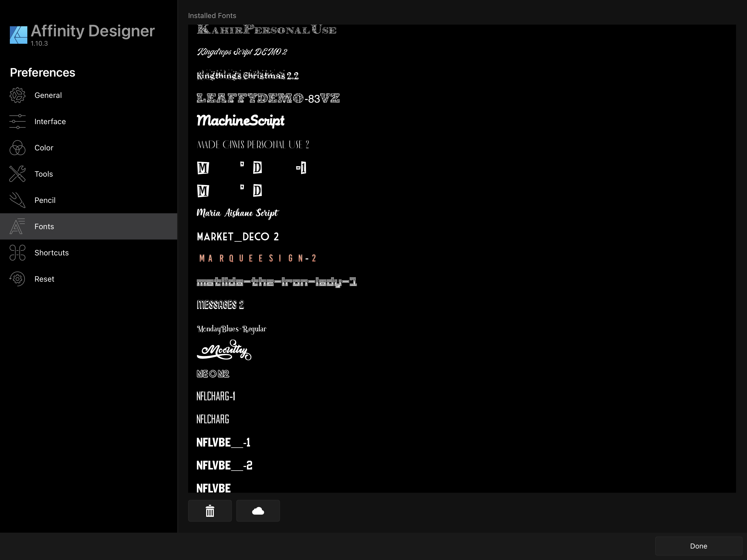Select the Moonttey script font
Screen dimensions: 747x560
(x=224, y=350)
